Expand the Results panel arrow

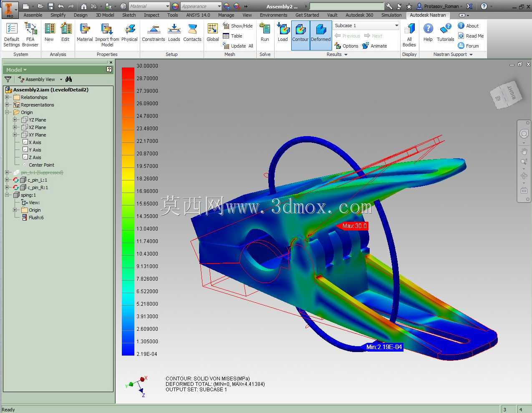click(346, 55)
